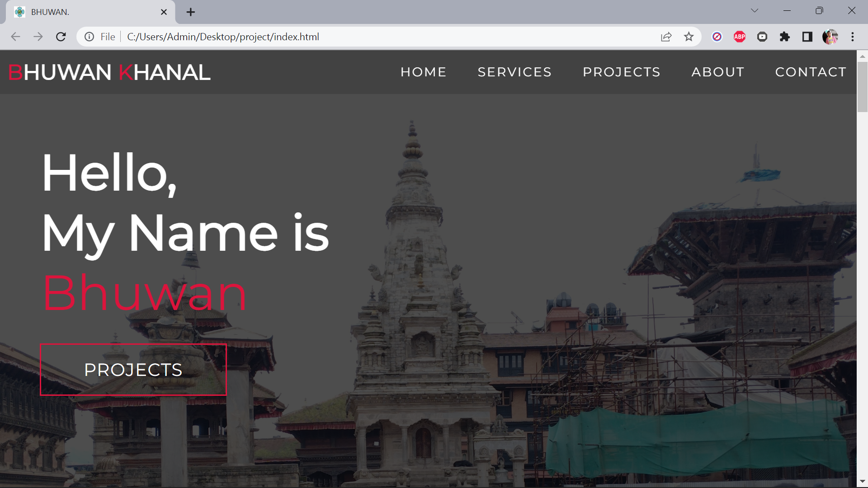
Task: Open the Chrome three-dot menu
Action: (x=853, y=37)
